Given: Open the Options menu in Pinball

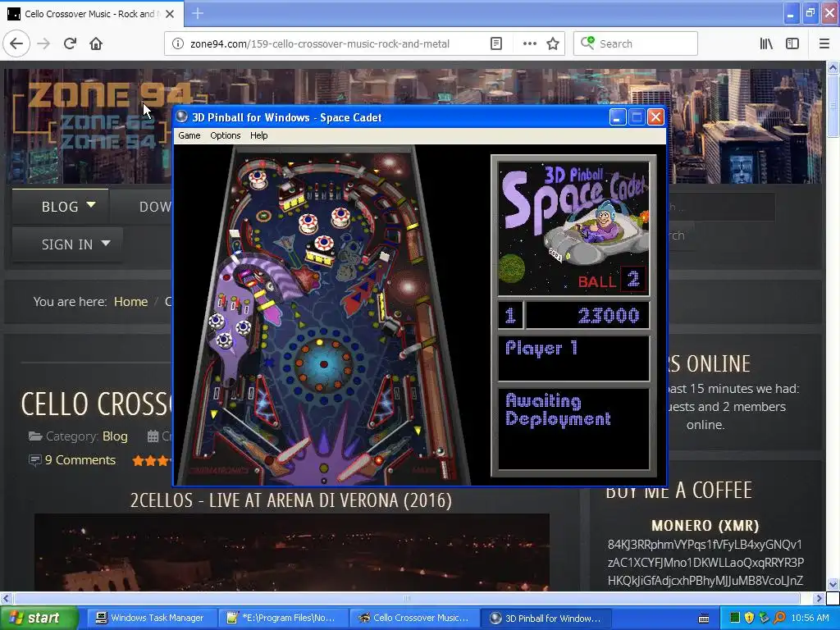Looking at the screenshot, I should tap(225, 135).
